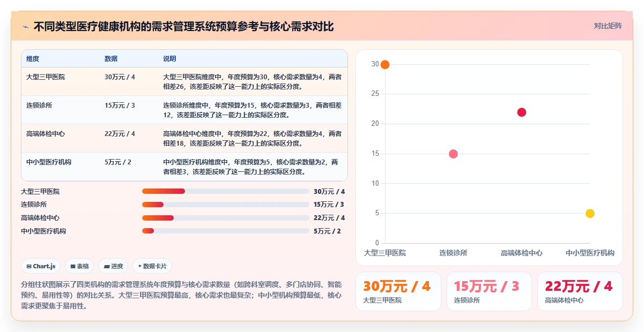Click the 22万元 / 4 table cell
The height and width of the screenshot is (332, 644).
tap(120, 134)
